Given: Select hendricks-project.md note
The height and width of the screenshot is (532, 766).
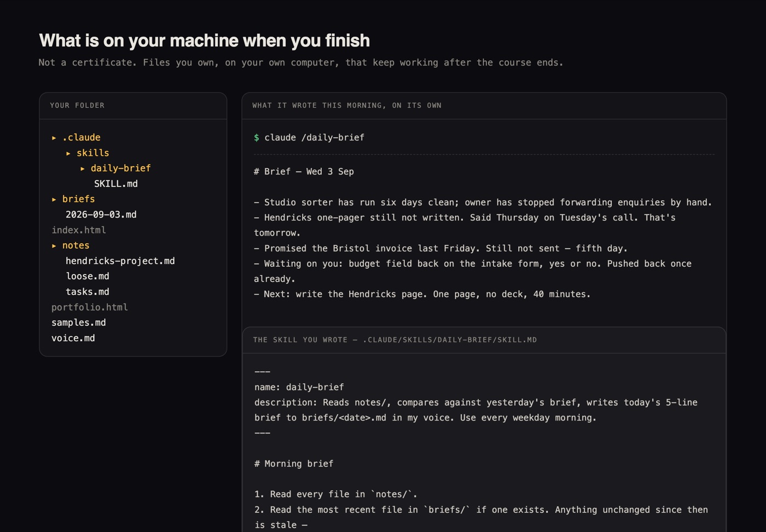Looking at the screenshot, I should pyautogui.click(x=120, y=261).
